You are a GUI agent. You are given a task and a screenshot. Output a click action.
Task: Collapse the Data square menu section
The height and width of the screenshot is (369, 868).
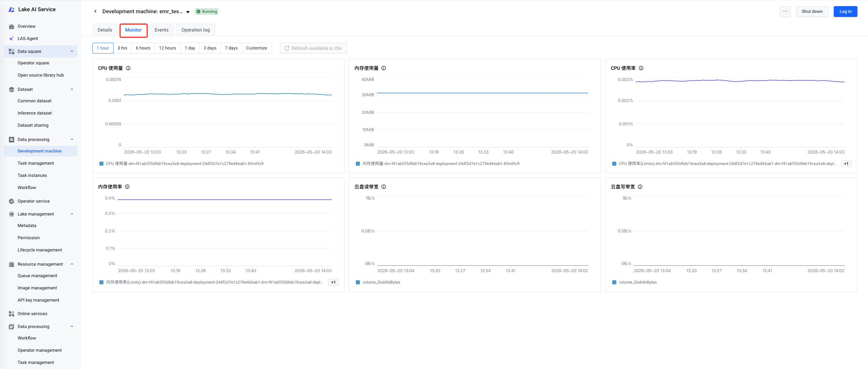[x=72, y=52]
